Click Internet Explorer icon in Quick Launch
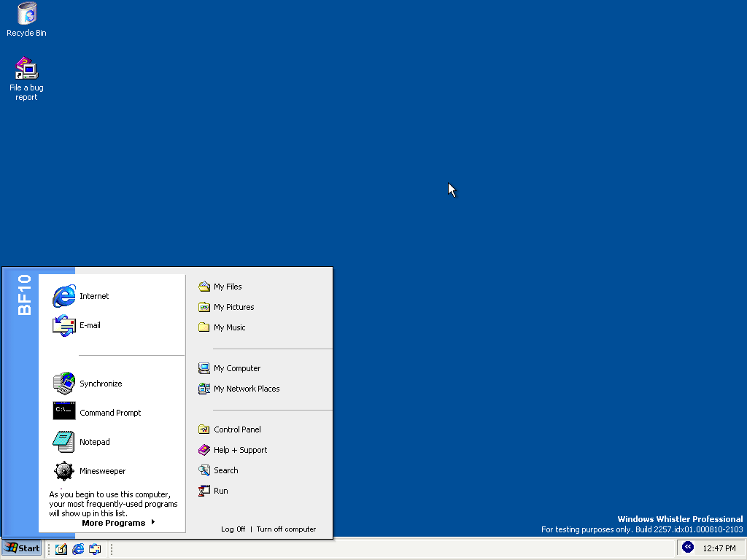This screenshot has width=747, height=560. pos(78,549)
